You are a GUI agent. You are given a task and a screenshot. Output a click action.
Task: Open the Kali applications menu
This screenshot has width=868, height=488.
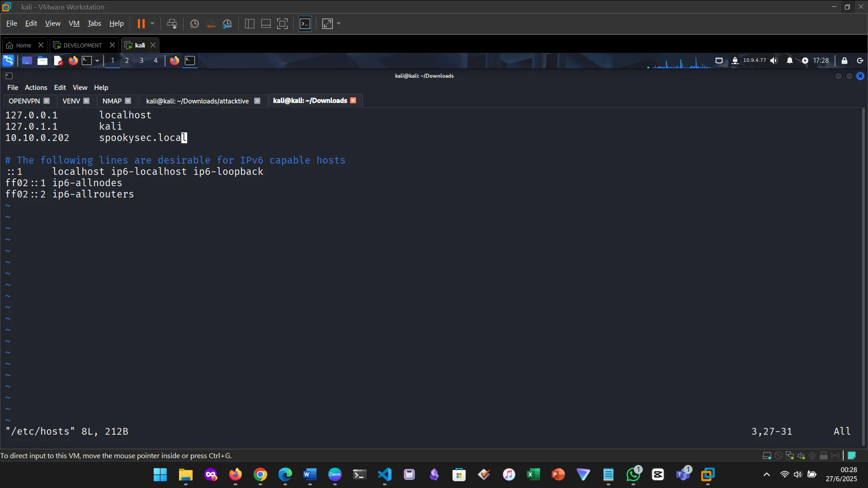click(x=8, y=60)
